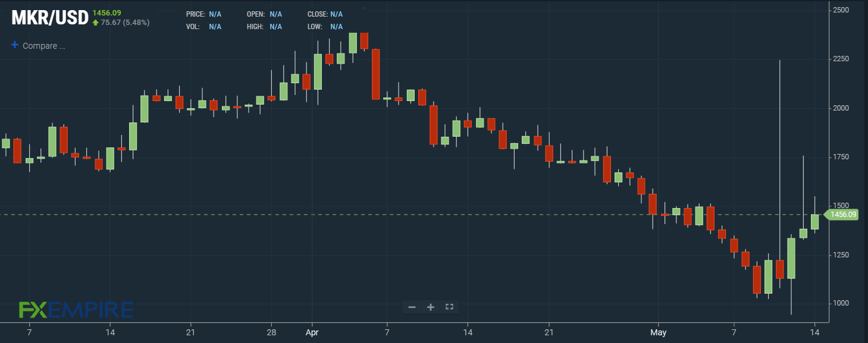Image resolution: width=868 pixels, height=343 pixels.
Task: Click the candle with wick reaching 2250
Action: 780,269
